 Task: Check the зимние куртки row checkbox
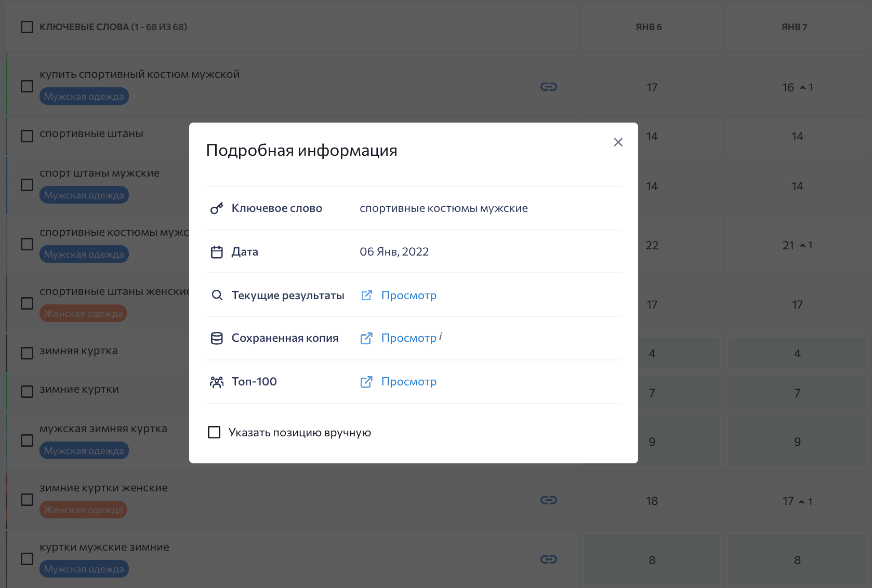click(27, 392)
